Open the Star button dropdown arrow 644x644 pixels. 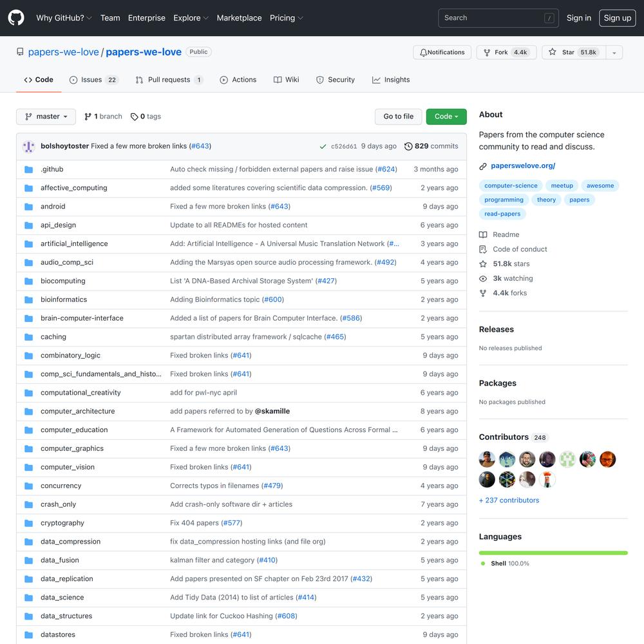pyautogui.click(x=614, y=53)
